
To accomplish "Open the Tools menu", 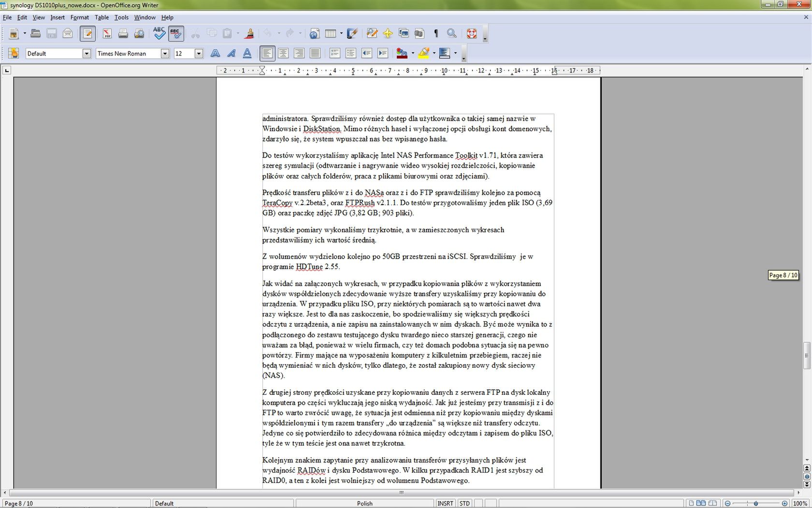I will (x=121, y=17).
